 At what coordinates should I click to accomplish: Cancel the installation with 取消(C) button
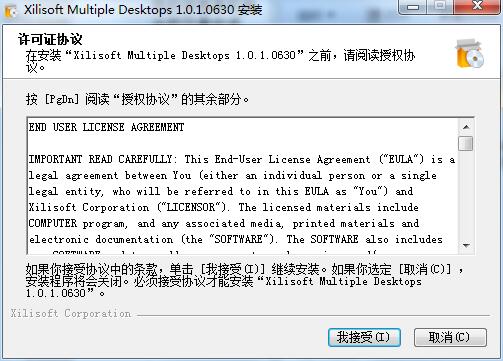[450, 337]
